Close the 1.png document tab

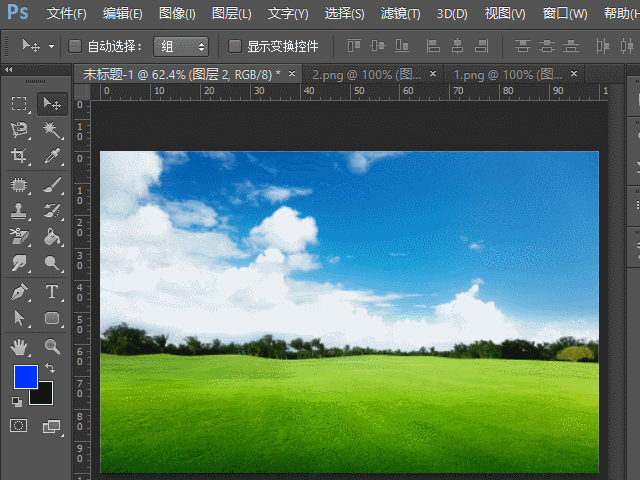point(574,73)
